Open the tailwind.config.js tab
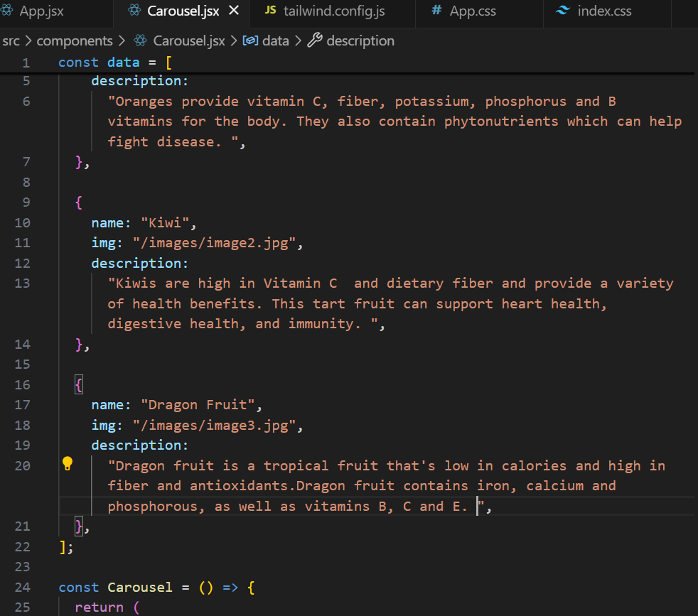This screenshot has height=616, width=698. (x=334, y=11)
